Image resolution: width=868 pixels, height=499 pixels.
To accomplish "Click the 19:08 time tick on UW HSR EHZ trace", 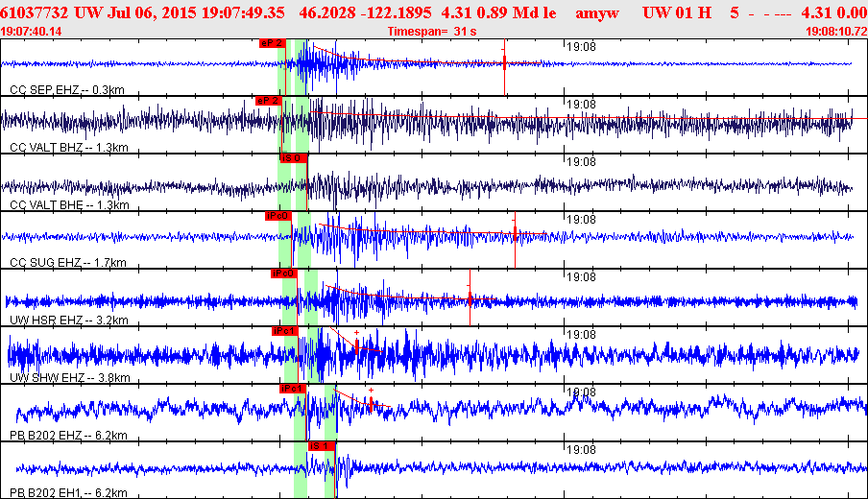I will (x=581, y=277).
